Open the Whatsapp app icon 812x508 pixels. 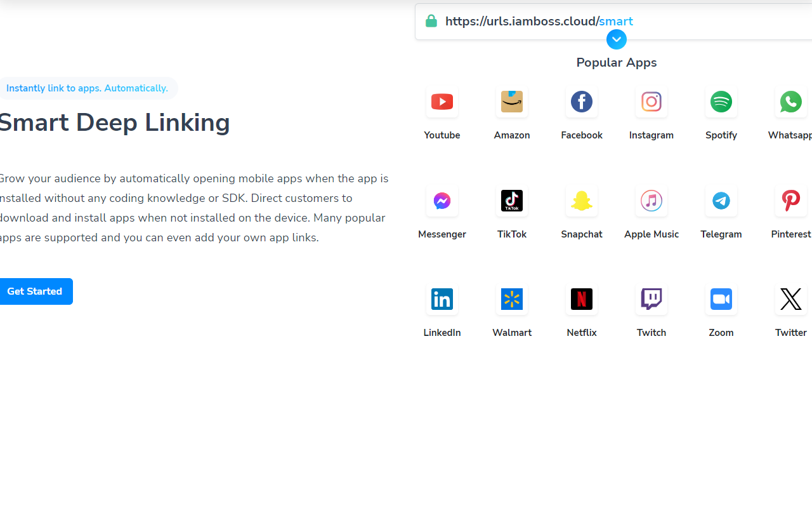coord(791,102)
